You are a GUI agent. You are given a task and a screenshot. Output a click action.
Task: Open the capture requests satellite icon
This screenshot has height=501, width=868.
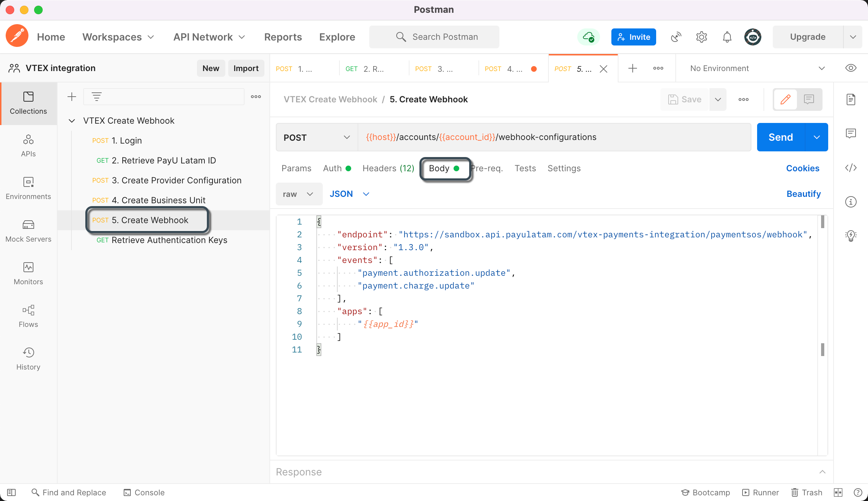[676, 37]
